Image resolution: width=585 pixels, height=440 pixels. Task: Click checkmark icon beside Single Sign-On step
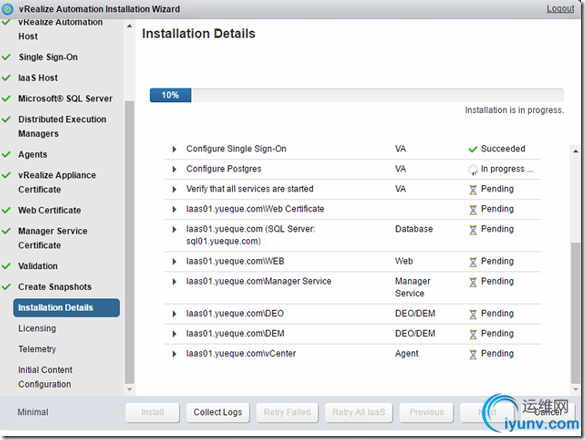click(x=6, y=57)
